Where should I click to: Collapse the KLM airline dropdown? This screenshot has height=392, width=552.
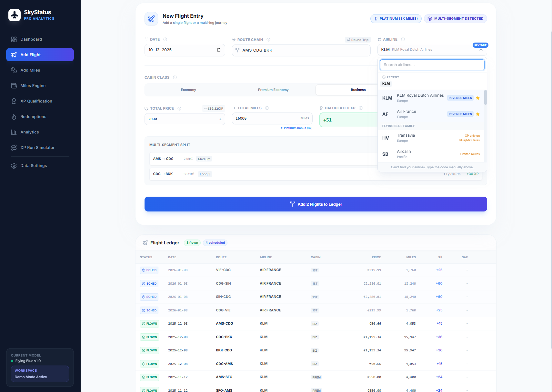pos(481,50)
